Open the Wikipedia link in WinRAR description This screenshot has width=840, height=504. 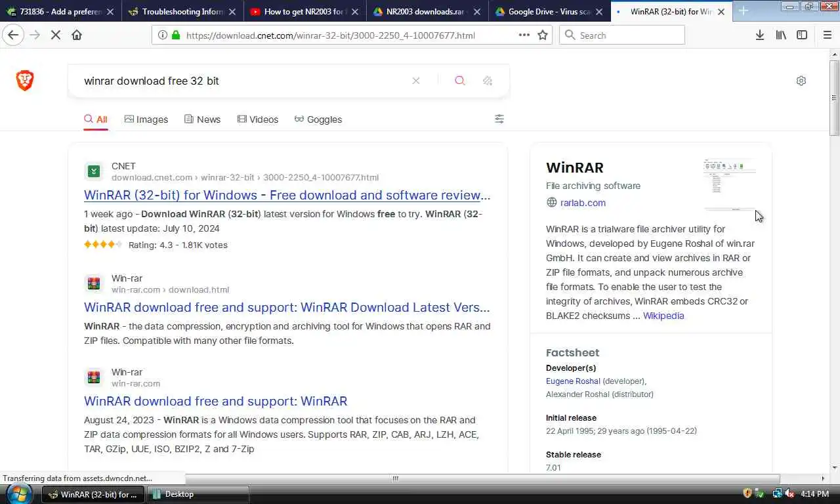pyautogui.click(x=663, y=316)
